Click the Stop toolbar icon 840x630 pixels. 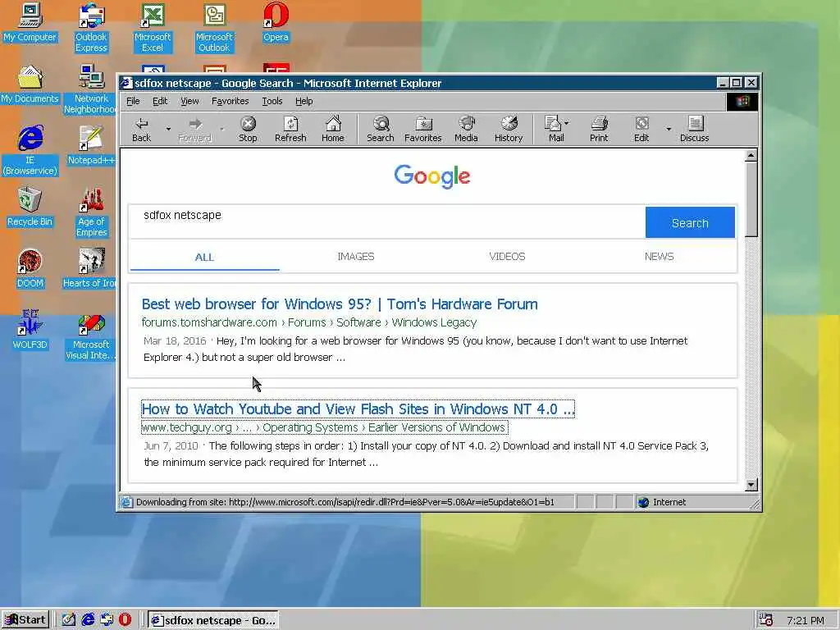248,129
